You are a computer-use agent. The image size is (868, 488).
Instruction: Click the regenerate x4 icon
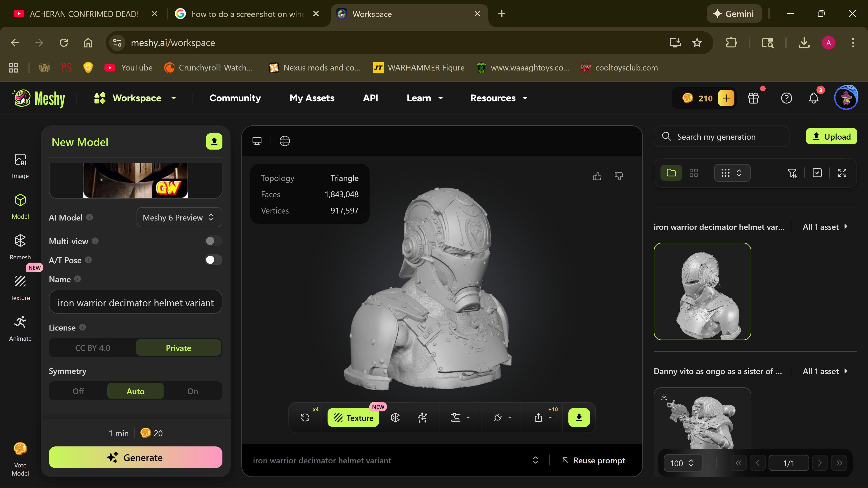coord(305,418)
